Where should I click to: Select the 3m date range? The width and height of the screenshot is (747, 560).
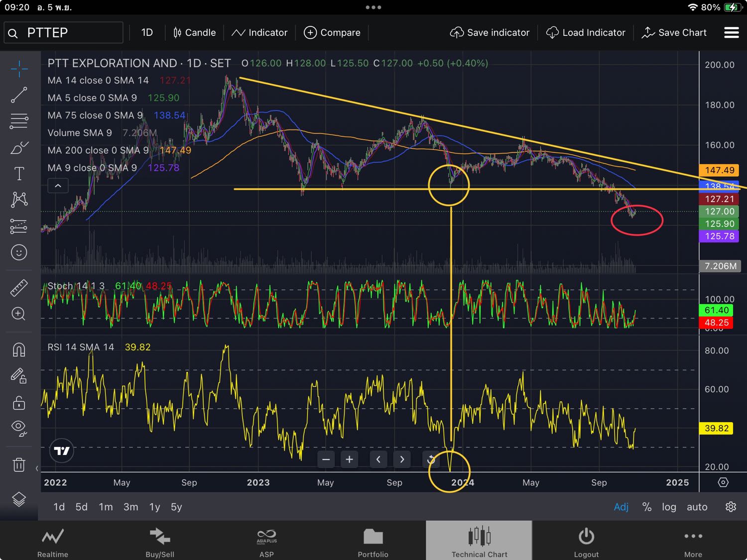point(131,507)
